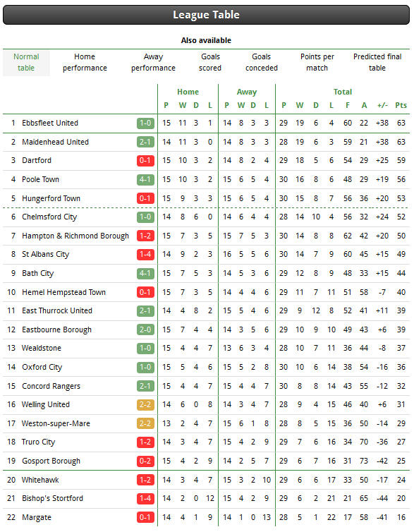Open the Home performance table tab
This screenshot has width=414, height=532.
click(x=85, y=62)
